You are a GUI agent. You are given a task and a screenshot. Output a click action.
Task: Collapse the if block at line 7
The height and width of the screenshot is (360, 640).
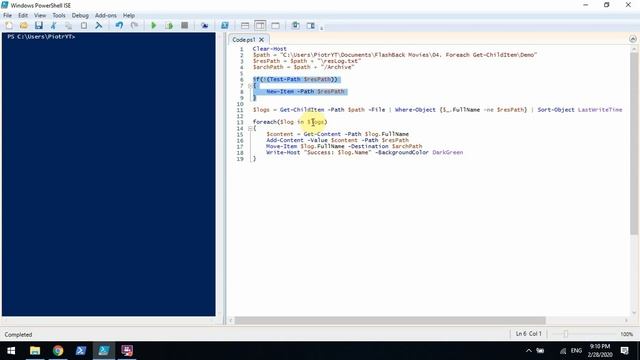click(250, 86)
